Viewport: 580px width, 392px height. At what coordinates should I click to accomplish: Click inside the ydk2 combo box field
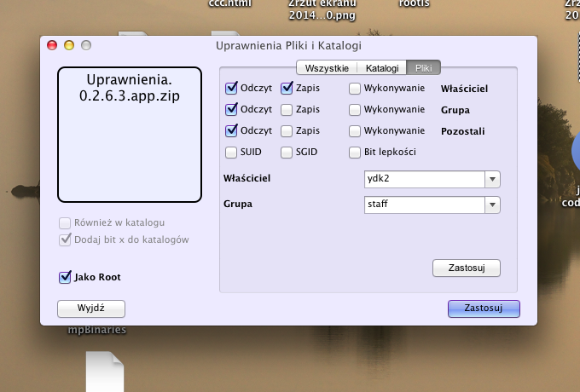pos(425,179)
